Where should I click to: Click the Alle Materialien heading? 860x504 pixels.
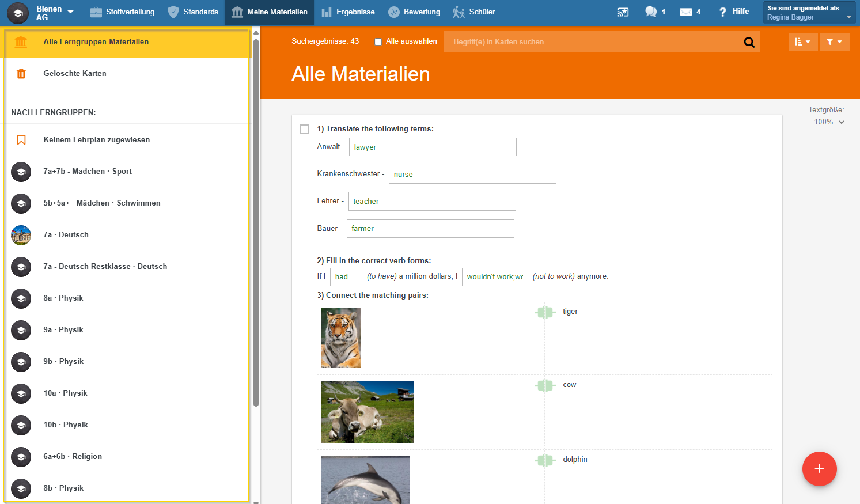(x=361, y=74)
